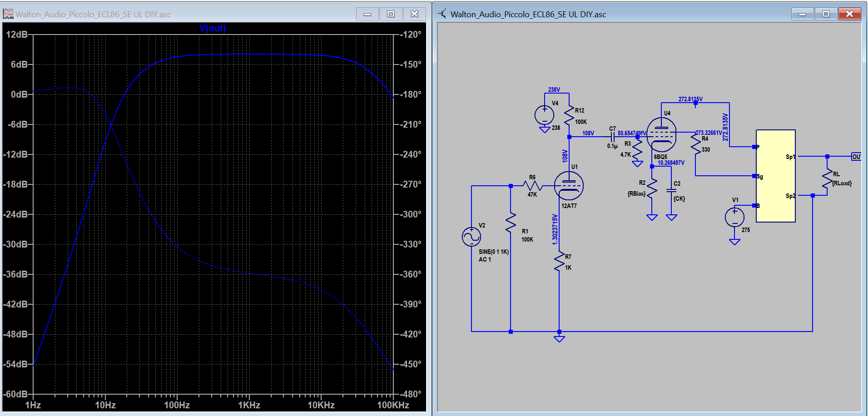Viewport: 868px width, 416px height.
Task: Click the -360° phase axis label
Action: 411,274
